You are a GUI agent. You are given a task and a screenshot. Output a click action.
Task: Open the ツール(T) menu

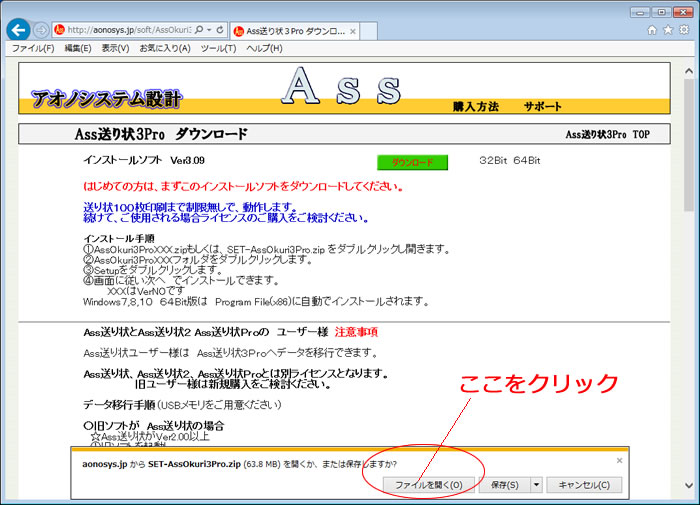[218, 48]
